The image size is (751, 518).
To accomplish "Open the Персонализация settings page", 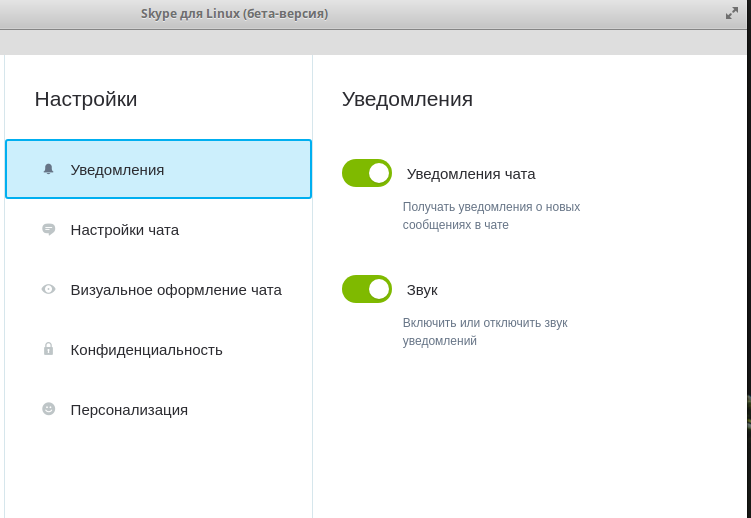I will (x=159, y=409).
